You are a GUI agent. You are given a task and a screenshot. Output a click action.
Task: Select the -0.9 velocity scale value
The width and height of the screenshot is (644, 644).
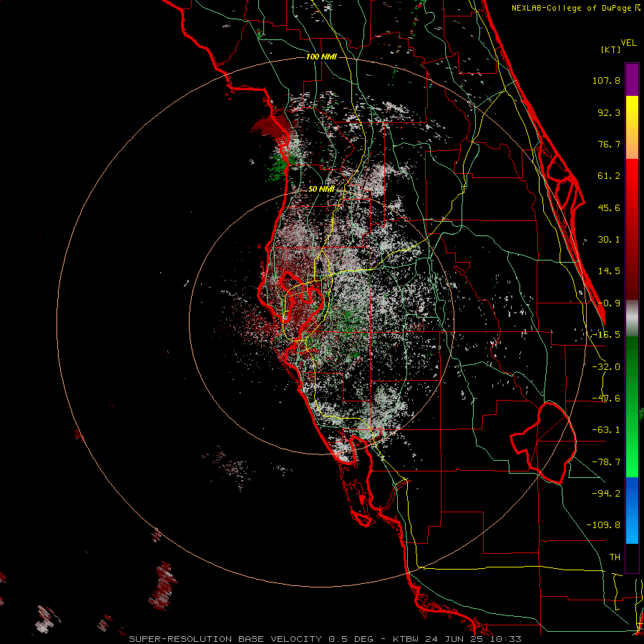coord(609,303)
